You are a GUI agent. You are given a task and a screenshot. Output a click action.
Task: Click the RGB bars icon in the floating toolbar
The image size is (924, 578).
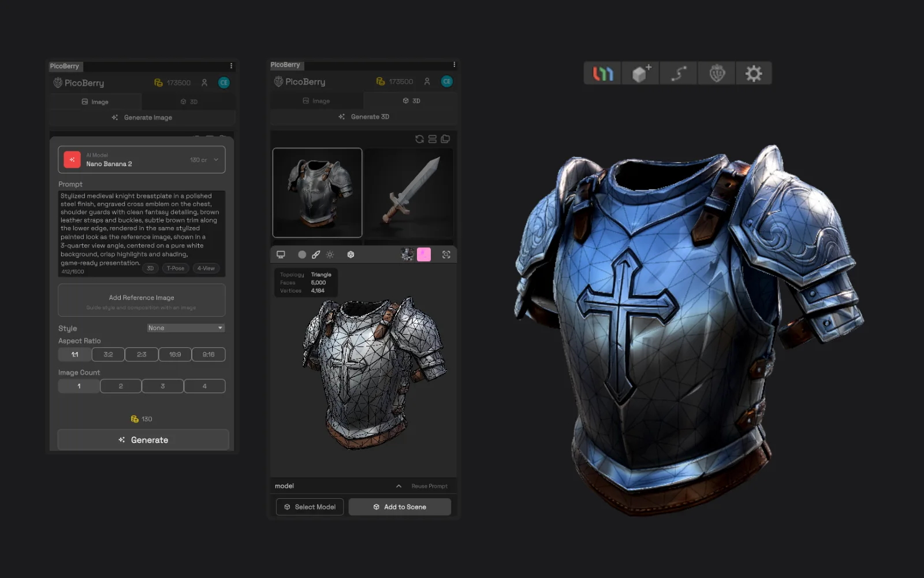(602, 73)
